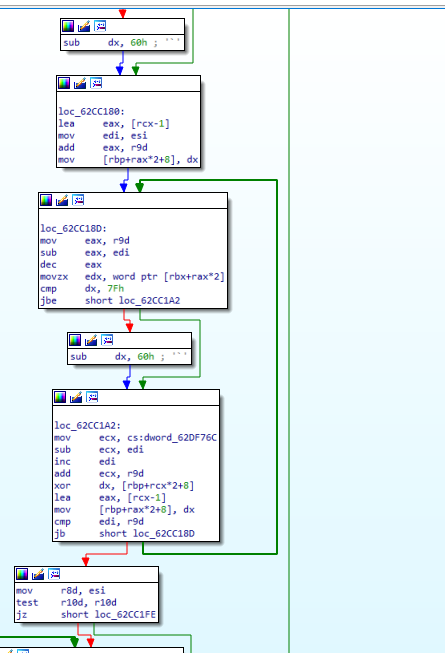Click the color icon on the 'mov r8d, esi' block

pos(22,574)
